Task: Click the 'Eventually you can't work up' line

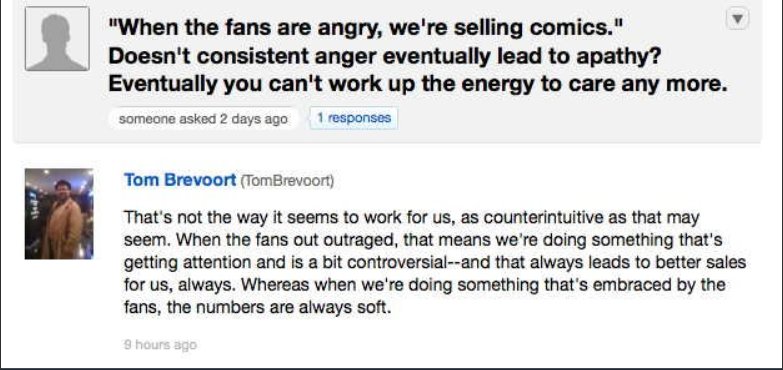Action: point(417,84)
